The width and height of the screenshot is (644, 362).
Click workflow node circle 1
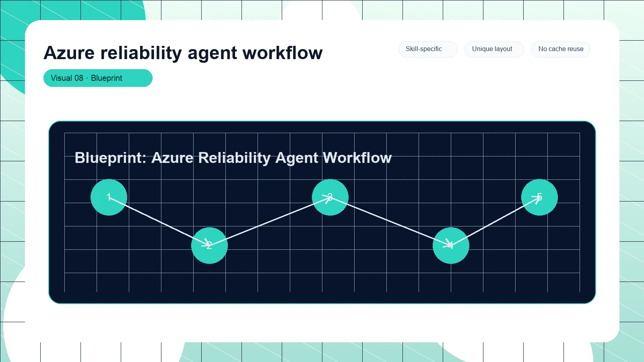(109, 197)
